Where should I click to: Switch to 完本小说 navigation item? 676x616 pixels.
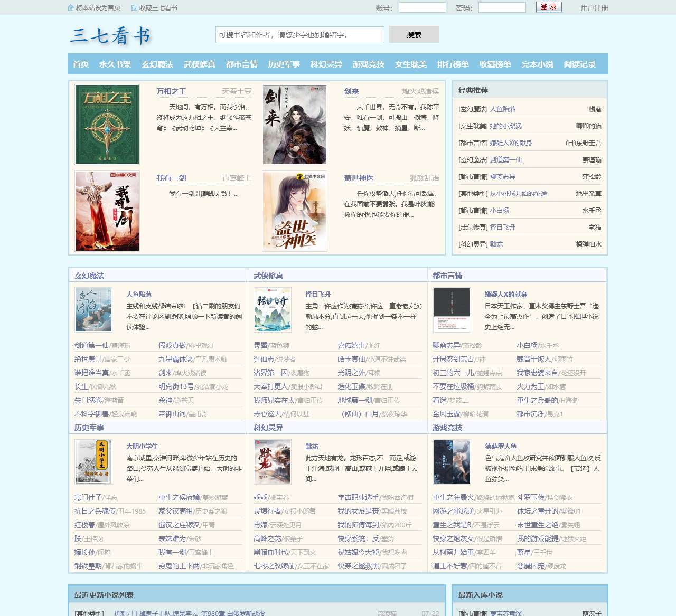[x=537, y=64]
